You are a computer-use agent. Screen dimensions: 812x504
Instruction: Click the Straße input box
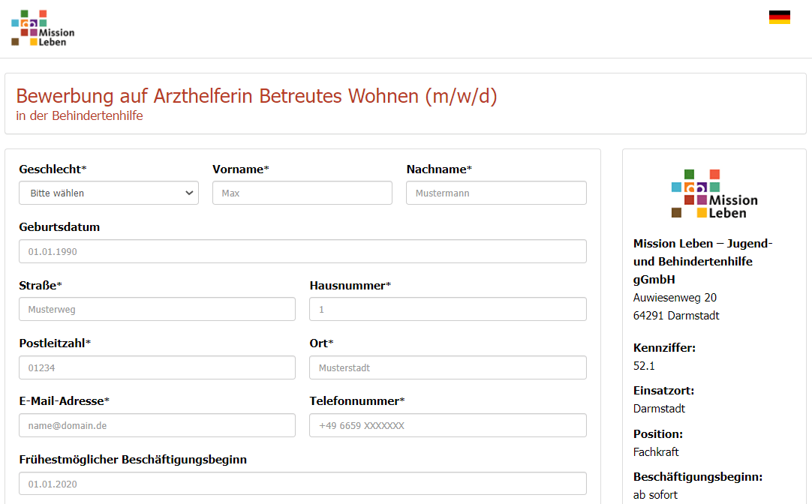point(157,309)
